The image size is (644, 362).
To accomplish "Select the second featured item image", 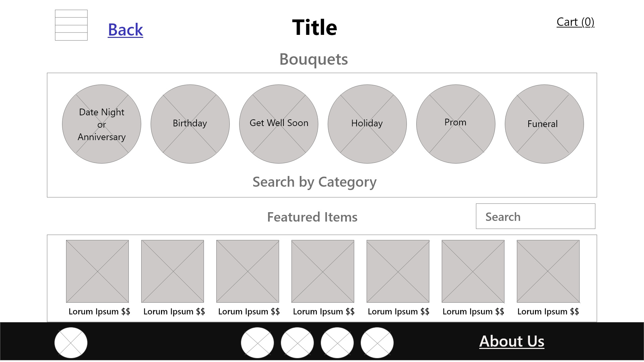I will (x=173, y=271).
